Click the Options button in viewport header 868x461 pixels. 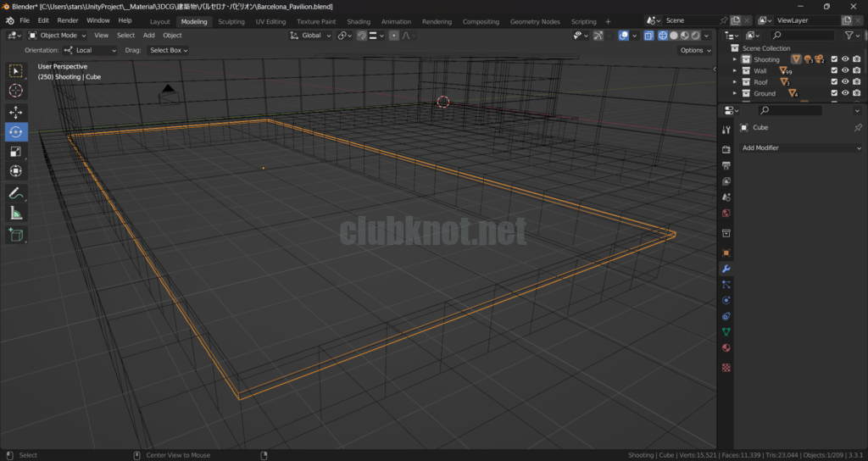pos(695,50)
